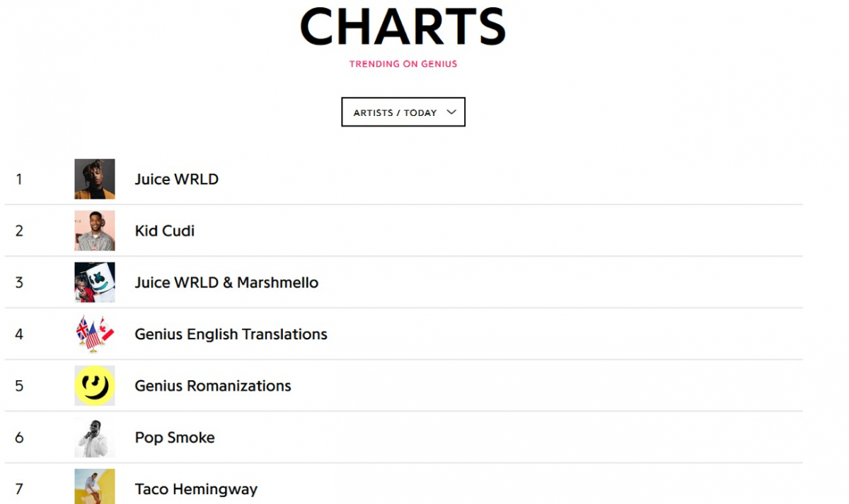Click rank number 6 beside Pop Smoke
This screenshot has width=849, height=504.
coord(19,438)
